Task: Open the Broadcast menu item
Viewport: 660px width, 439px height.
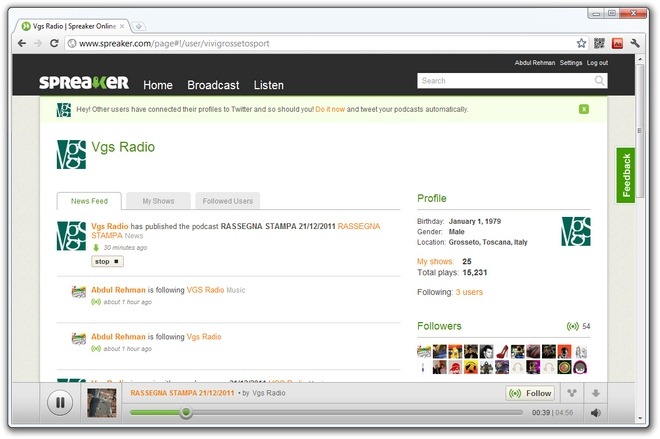Action: [213, 85]
